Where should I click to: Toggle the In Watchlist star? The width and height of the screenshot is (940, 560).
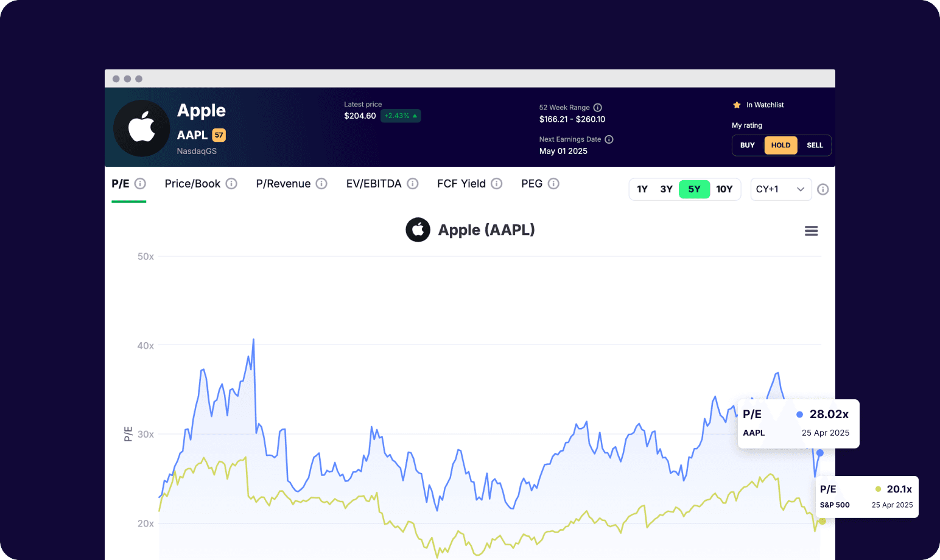pyautogui.click(x=737, y=105)
